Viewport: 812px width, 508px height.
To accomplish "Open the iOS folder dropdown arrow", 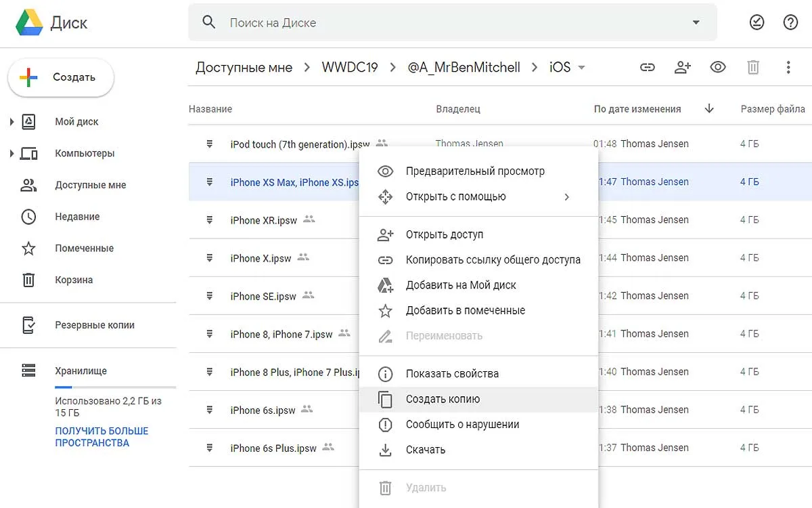I will pos(581,67).
